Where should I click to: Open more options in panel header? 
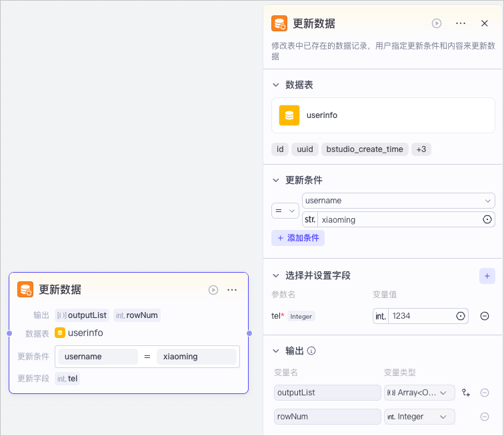click(461, 23)
